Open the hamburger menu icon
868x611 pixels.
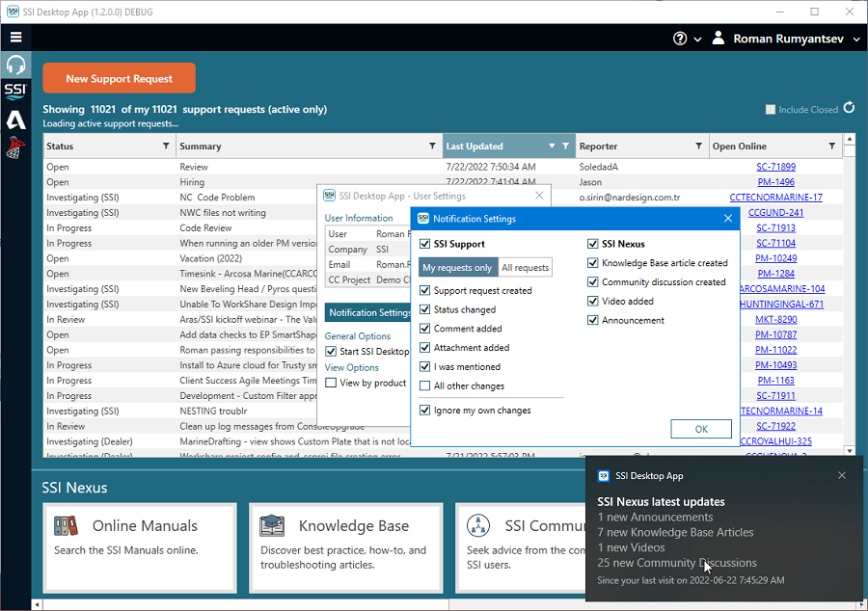coord(16,37)
